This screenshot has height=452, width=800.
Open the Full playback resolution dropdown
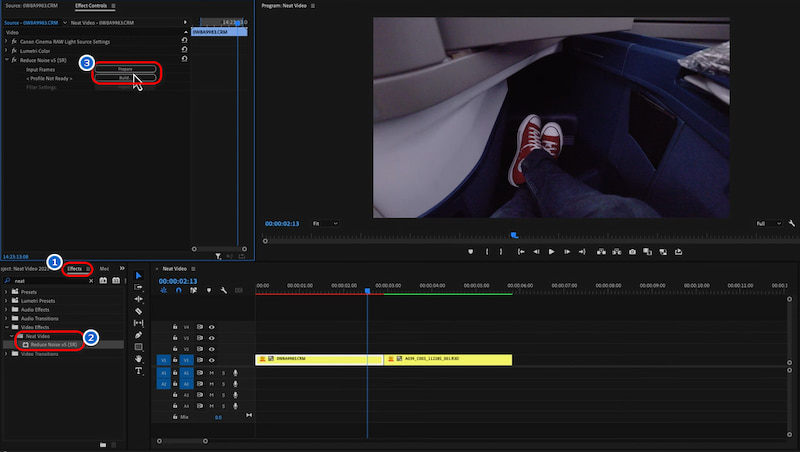point(768,223)
